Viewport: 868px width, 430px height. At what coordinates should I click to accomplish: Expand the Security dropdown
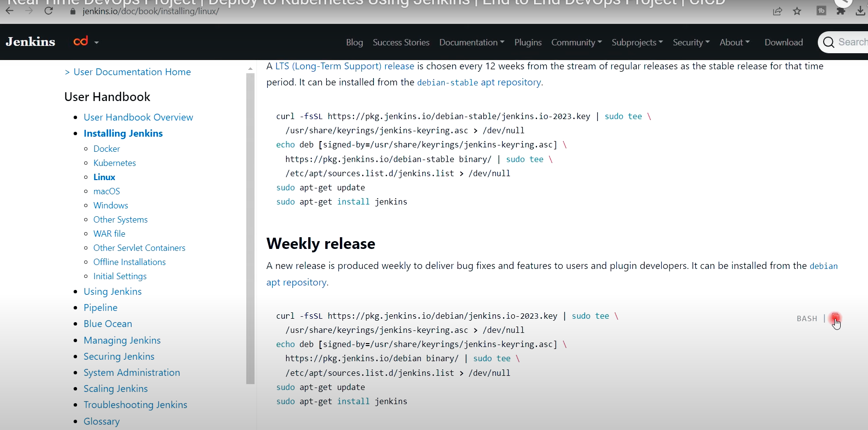[691, 42]
